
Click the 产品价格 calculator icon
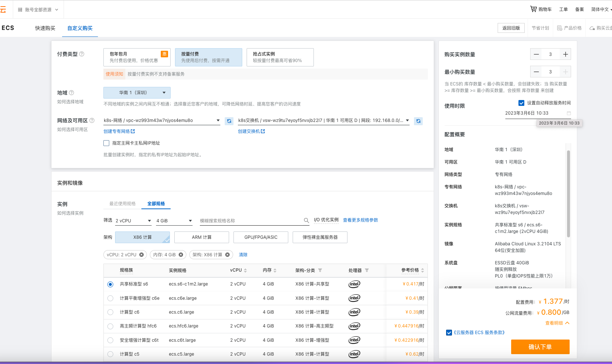pyautogui.click(x=559, y=28)
